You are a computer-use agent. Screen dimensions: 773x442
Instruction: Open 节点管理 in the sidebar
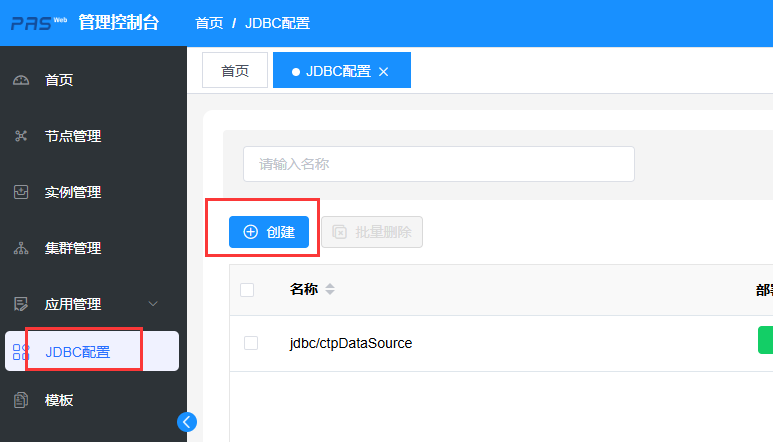(x=73, y=136)
